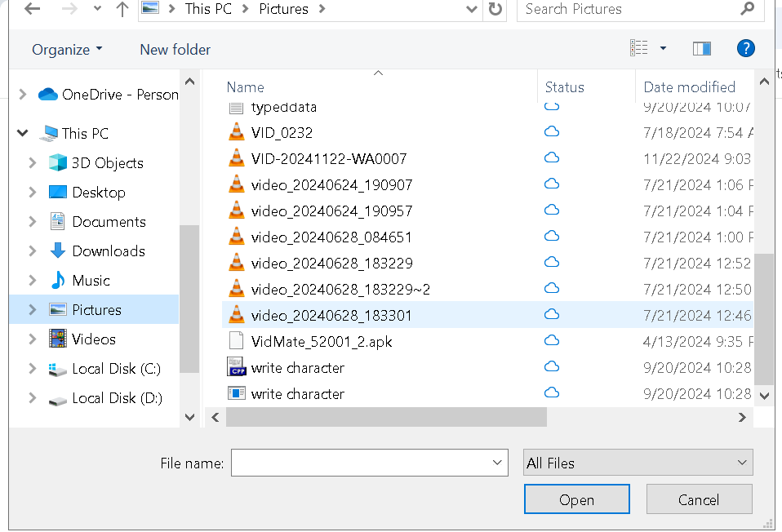This screenshot has width=782, height=532.
Task: Expand the Downloads tree node
Action: 33,251
